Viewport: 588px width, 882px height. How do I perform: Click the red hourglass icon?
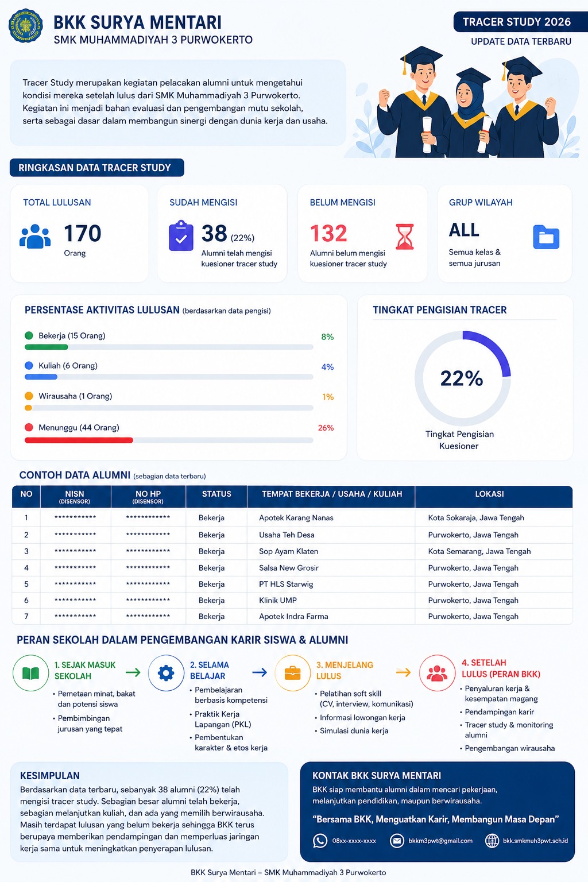point(405,237)
